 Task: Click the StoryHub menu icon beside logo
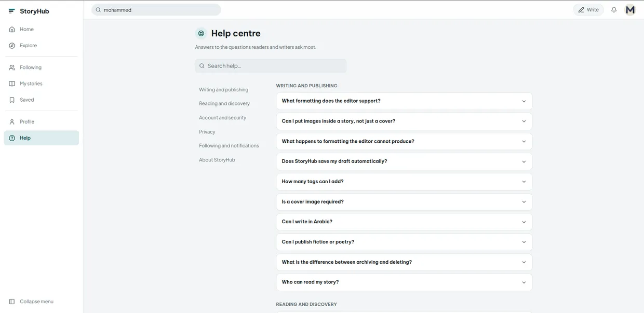point(11,11)
